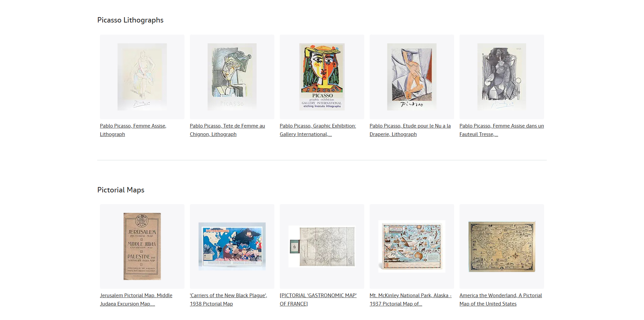Follow the 'Pablo Picasso, Femme Assise, Lithograph' link

(133, 130)
